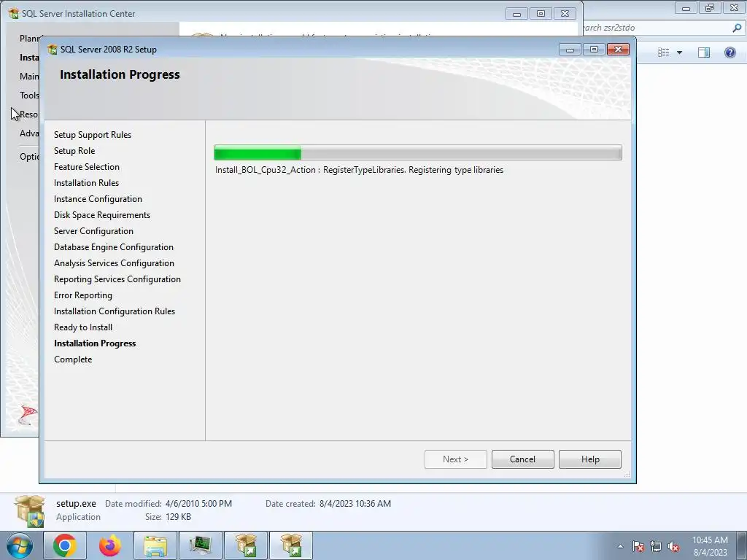The width and height of the screenshot is (747, 560).
Task: Open the network tray icon
Action: 656,546
